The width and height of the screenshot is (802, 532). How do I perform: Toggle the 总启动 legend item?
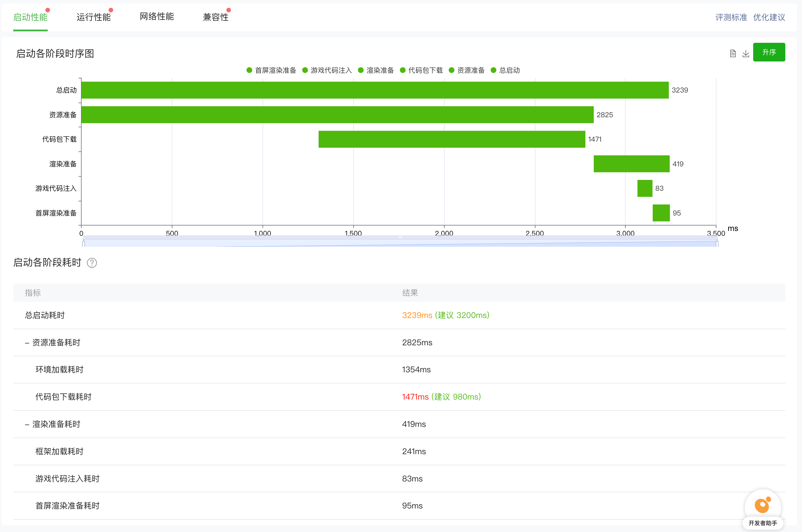pos(506,70)
